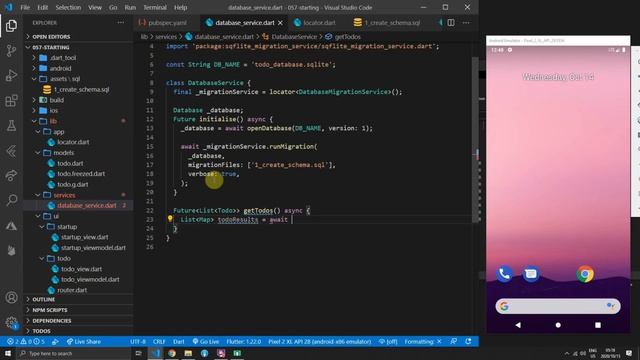Open Chrome from the Windows taskbar

[172, 353]
